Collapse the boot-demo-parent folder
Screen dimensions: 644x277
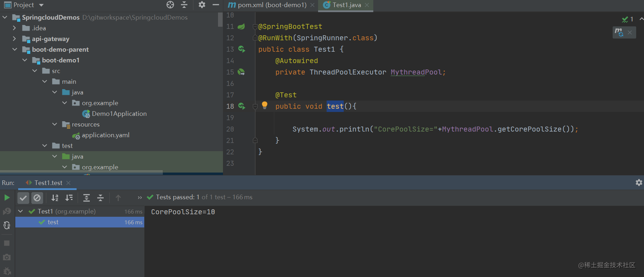point(15,49)
